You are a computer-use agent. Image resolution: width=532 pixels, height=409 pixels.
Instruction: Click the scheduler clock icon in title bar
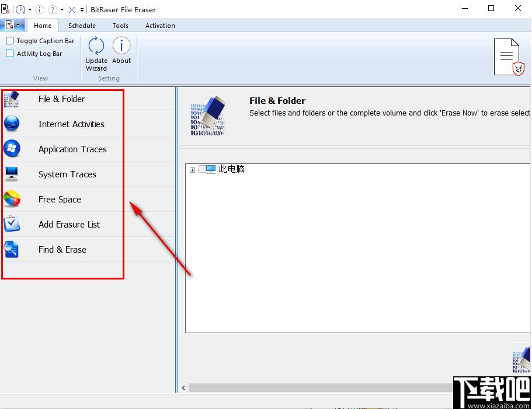click(20, 9)
